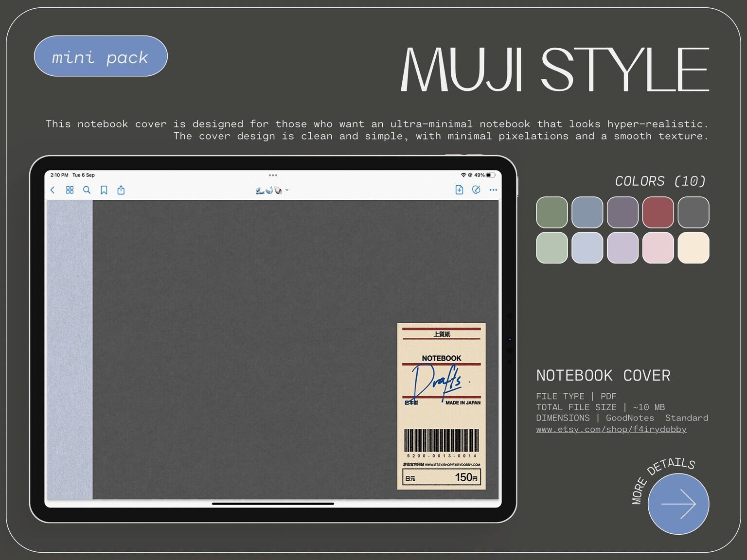The height and width of the screenshot is (560, 747).
Task: Open the thumbnail grid view in GoodNotes
Action: tap(70, 190)
